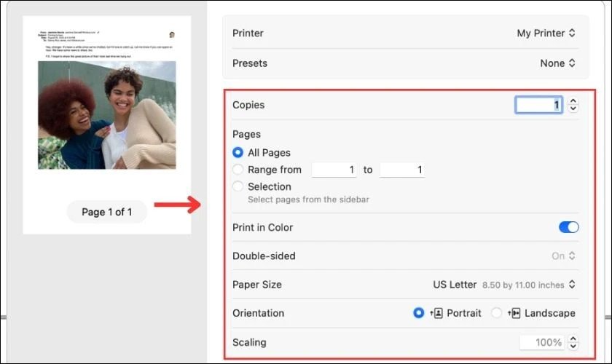Screen dimensions: 612x364
Task: Toggle the Print in Color switch
Action: click(568, 227)
